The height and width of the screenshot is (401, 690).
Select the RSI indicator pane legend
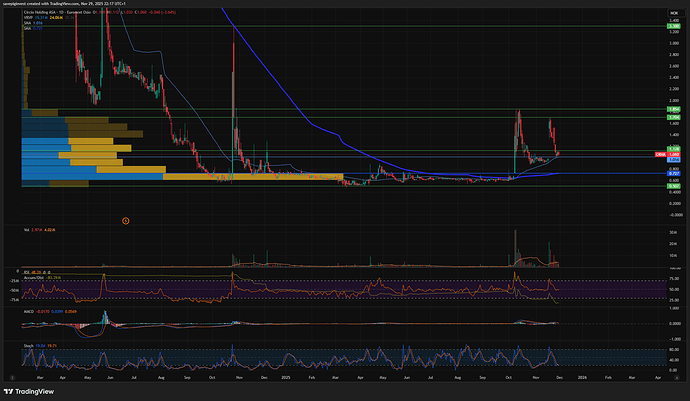(x=26, y=271)
